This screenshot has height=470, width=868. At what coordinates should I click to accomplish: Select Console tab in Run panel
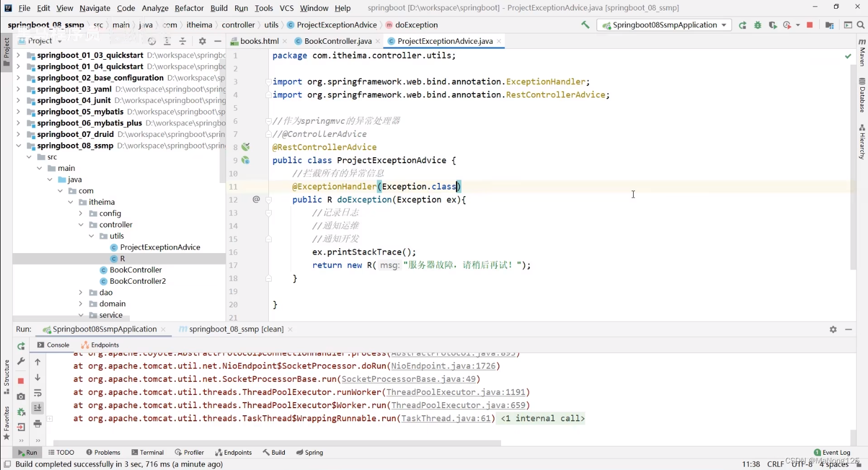53,345
